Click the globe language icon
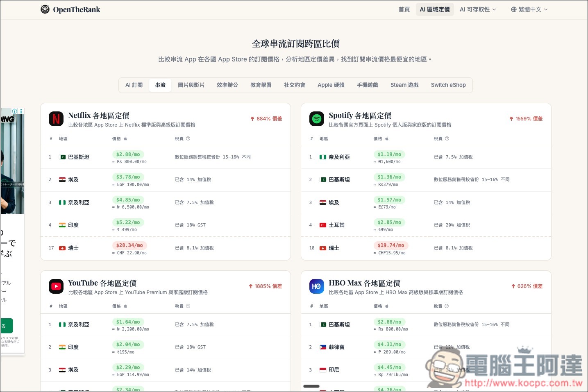This screenshot has width=588, height=392. pyautogui.click(x=513, y=9)
